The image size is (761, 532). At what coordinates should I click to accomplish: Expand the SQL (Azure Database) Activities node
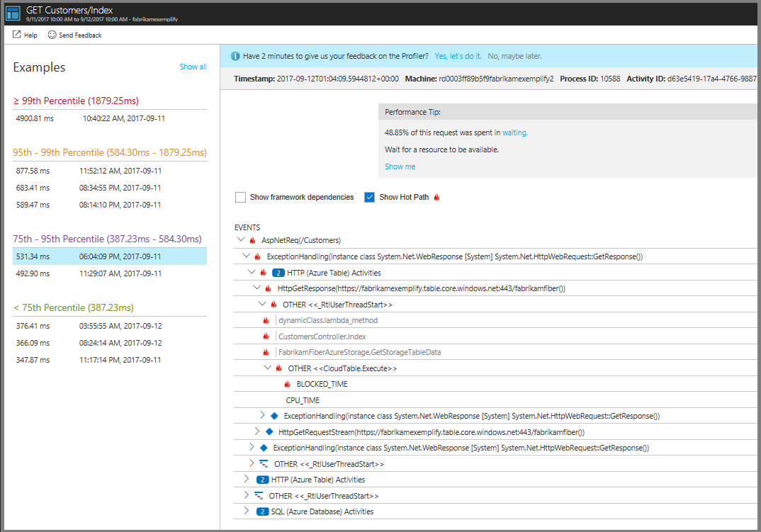pyautogui.click(x=247, y=511)
